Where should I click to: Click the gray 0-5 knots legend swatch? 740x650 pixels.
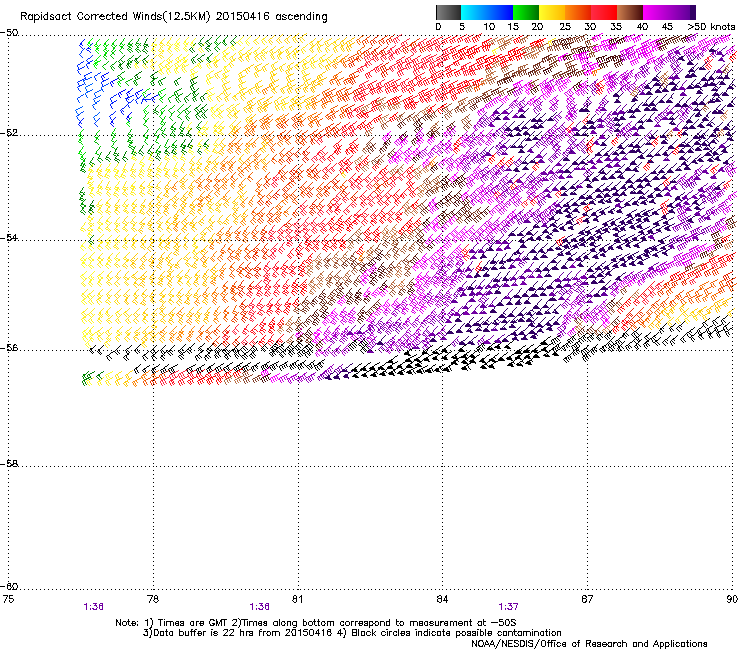[448, 12]
